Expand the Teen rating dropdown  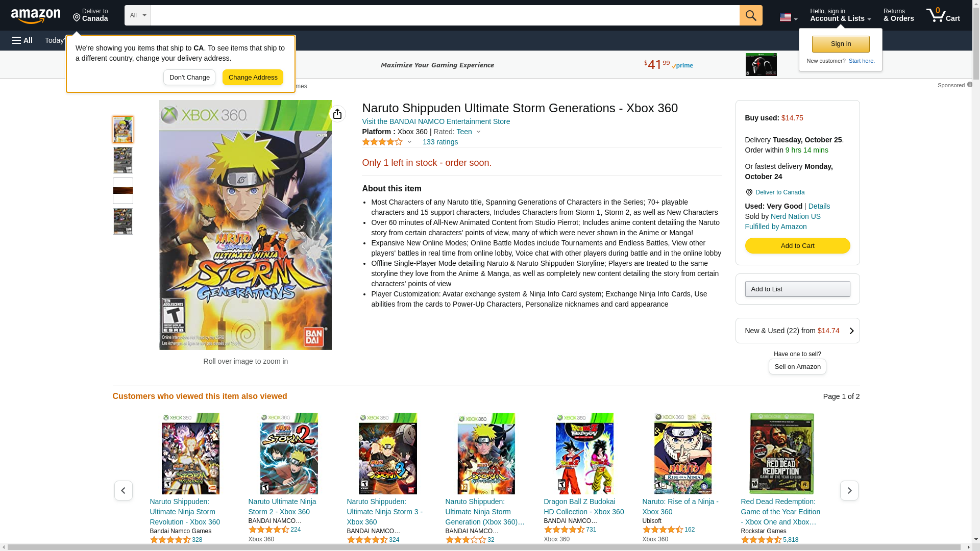click(x=478, y=132)
